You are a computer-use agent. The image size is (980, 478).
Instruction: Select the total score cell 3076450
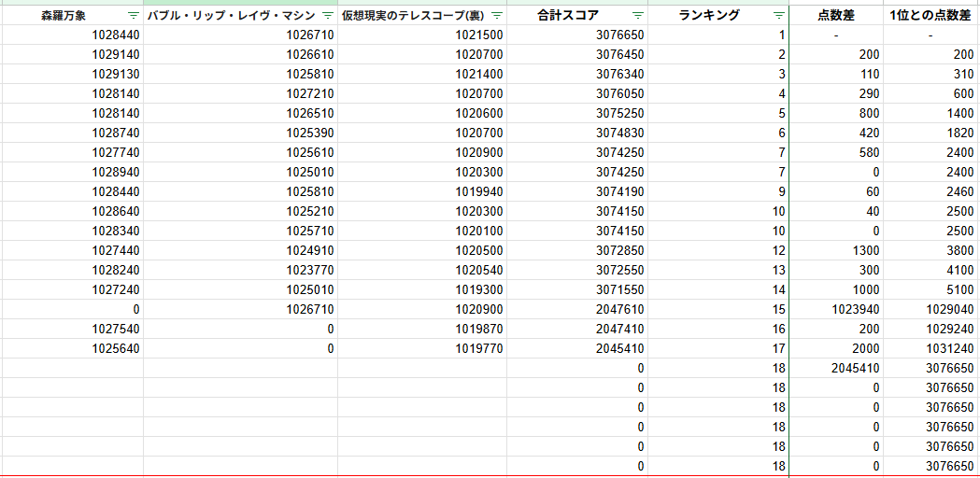point(576,54)
